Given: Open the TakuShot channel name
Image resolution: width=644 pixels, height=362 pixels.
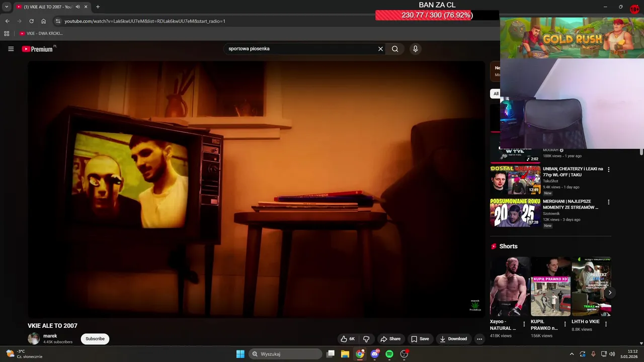Looking at the screenshot, I should 550,181.
